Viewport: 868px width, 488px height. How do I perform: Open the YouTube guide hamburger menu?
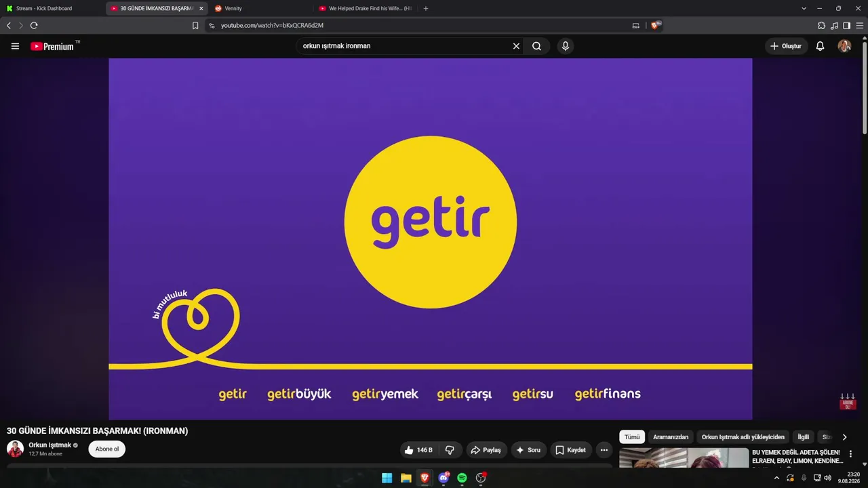click(15, 46)
